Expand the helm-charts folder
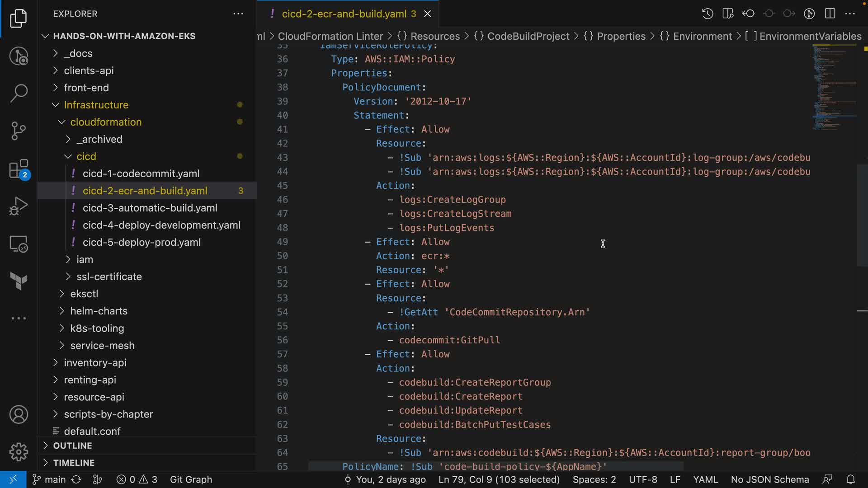Image resolution: width=868 pixels, height=488 pixels. coord(99,311)
